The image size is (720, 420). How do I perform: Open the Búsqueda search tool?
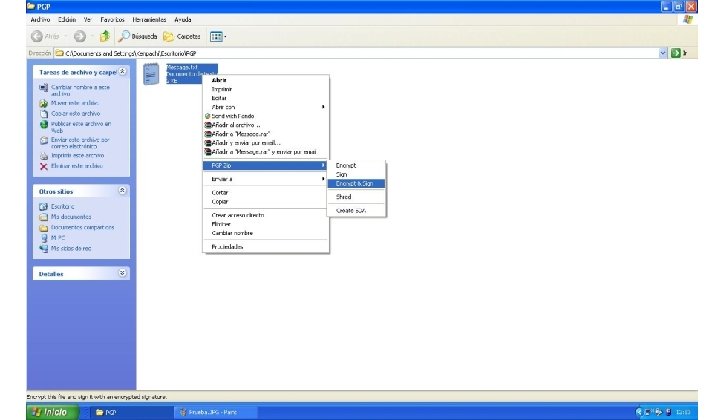pos(138,36)
